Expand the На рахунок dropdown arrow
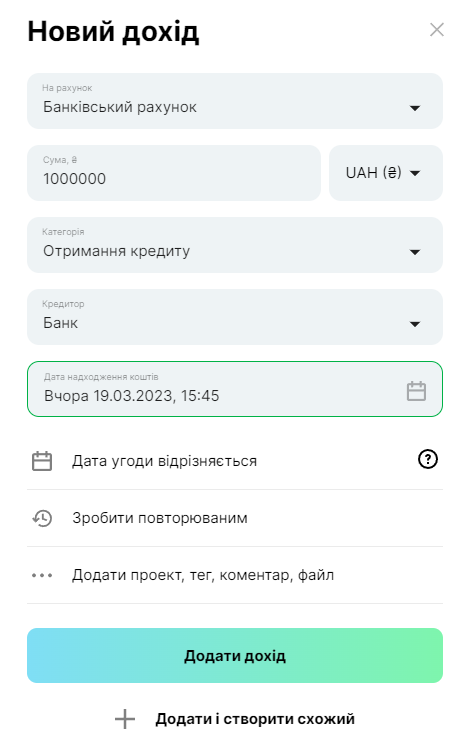Image resolution: width=471 pixels, height=742 pixels. click(415, 108)
